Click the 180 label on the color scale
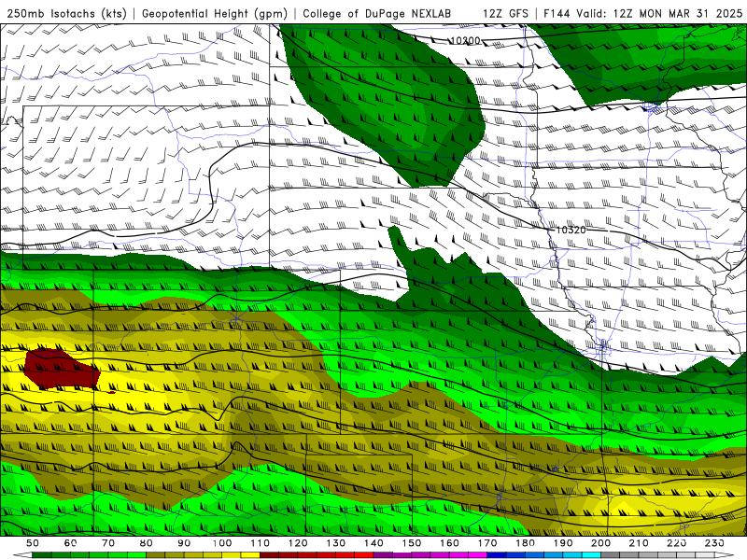This screenshot has width=747, height=560. (x=525, y=543)
